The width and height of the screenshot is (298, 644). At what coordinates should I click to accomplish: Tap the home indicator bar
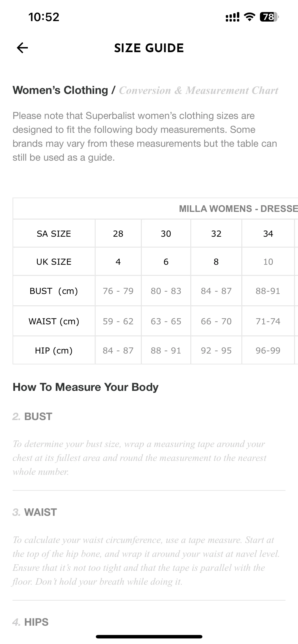149,637
